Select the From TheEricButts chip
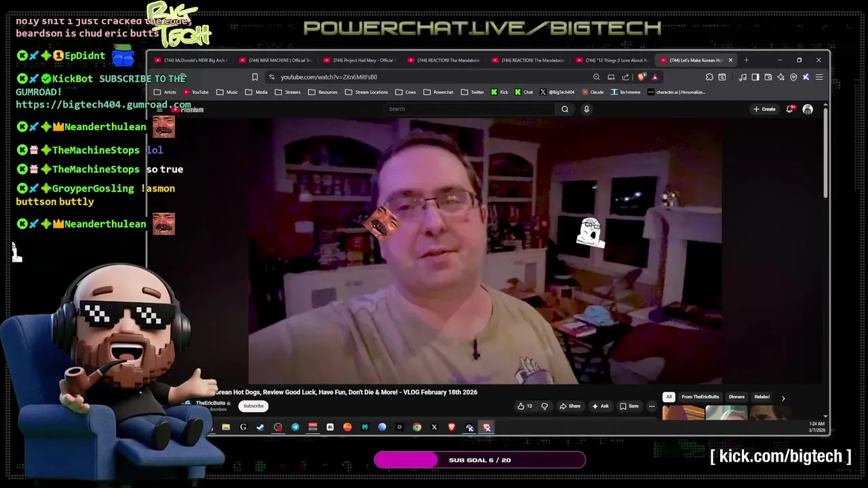This screenshot has height=488, width=868. (x=700, y=397)
